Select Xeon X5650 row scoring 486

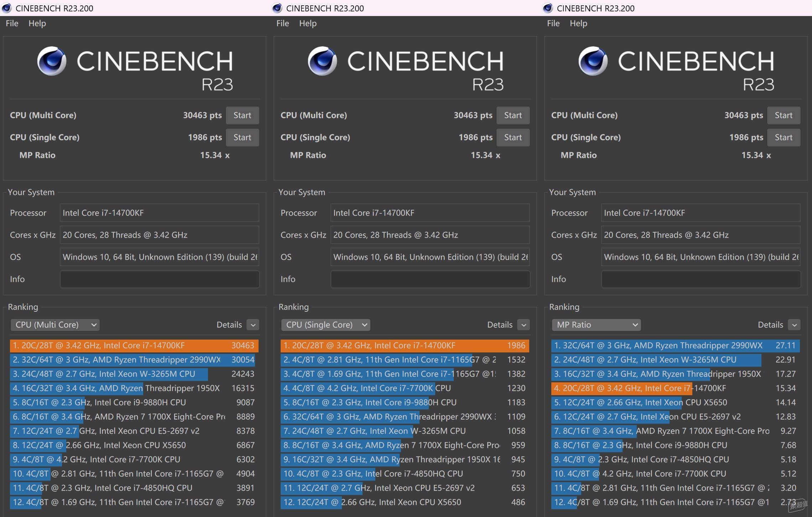coord(405,502)
